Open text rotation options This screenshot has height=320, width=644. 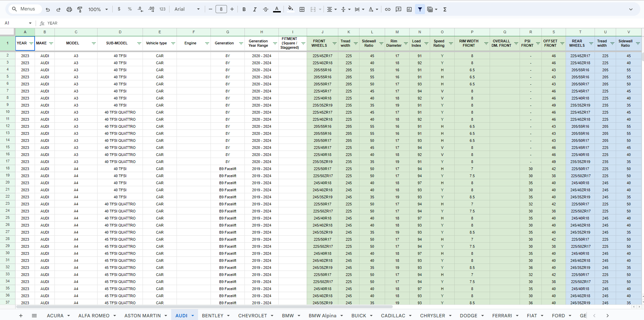point(373,9)
